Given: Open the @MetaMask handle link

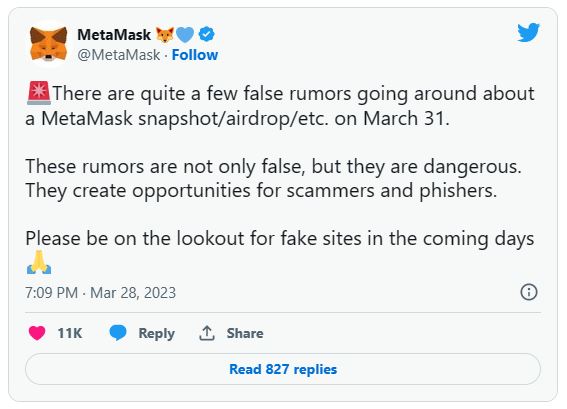Looking at the screenshot, I should click(119, 55).
